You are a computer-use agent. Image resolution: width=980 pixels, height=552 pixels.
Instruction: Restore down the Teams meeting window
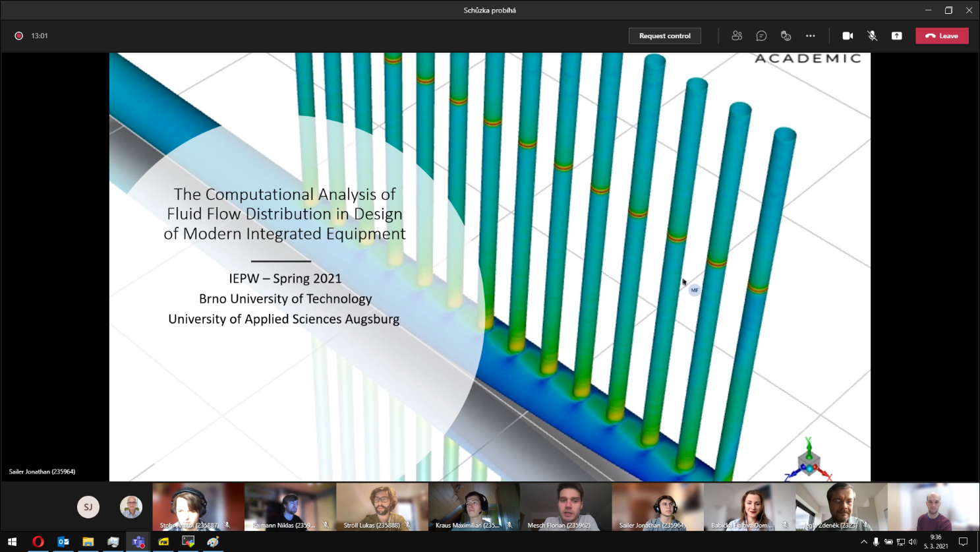948,10
